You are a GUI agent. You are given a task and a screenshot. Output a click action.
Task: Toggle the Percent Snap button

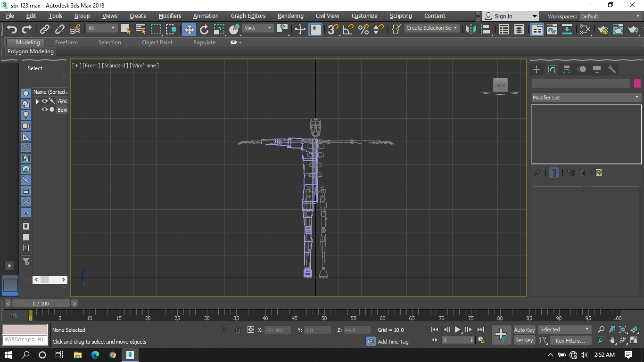click(x=363, y=30)
